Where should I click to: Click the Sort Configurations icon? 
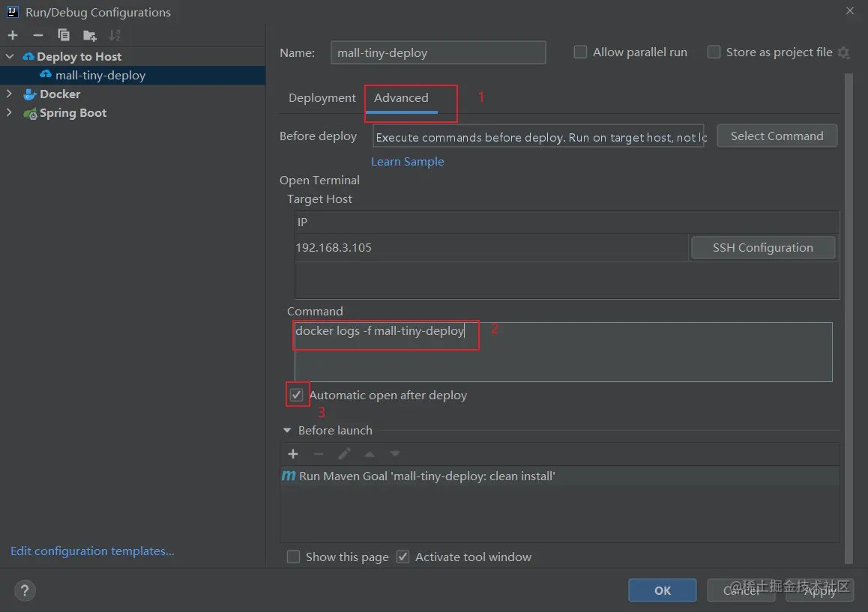pos(115,35)
